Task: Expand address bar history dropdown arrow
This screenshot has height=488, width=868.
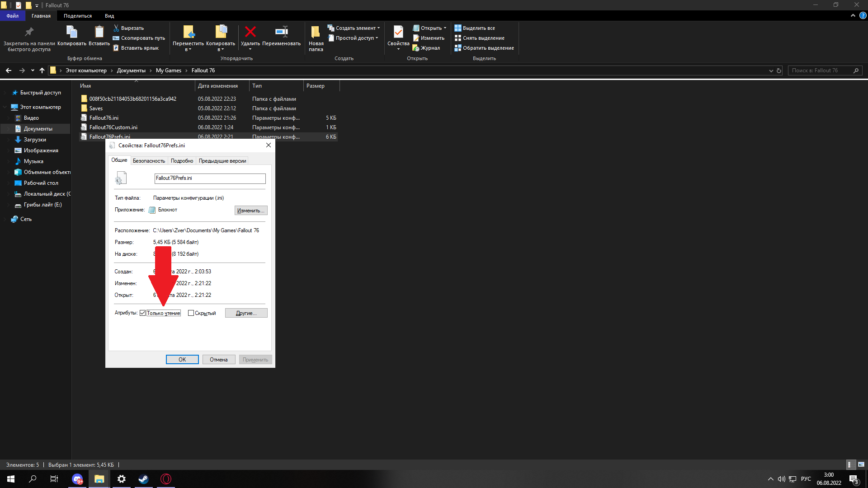Action: tap(771, 70)
